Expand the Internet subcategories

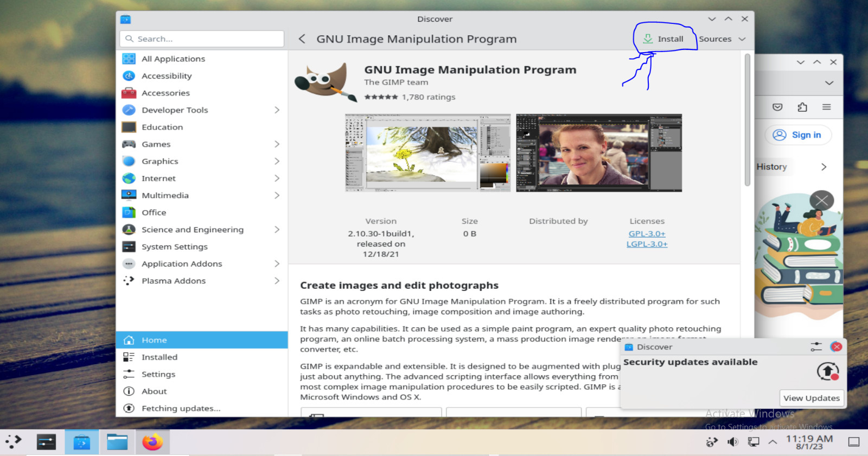click(x=277, y=179)
